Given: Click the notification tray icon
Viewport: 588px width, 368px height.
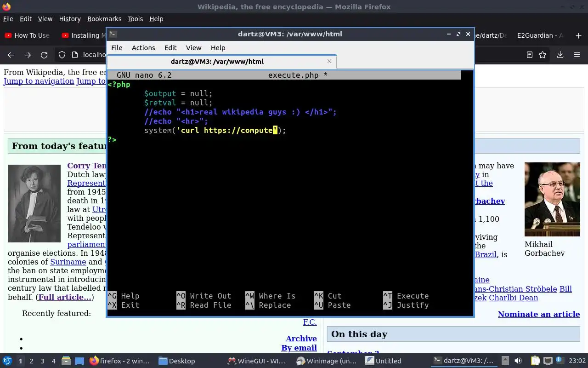Looking at the screenshot, I should (x=560, y=361).
